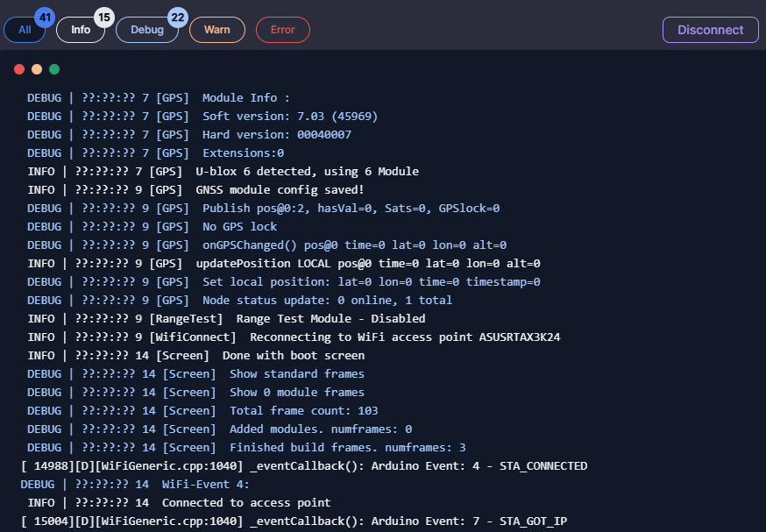The width and height of the screenshot is (766, 532).
Task: Click the Disconnect button
Action: point(710,30)
